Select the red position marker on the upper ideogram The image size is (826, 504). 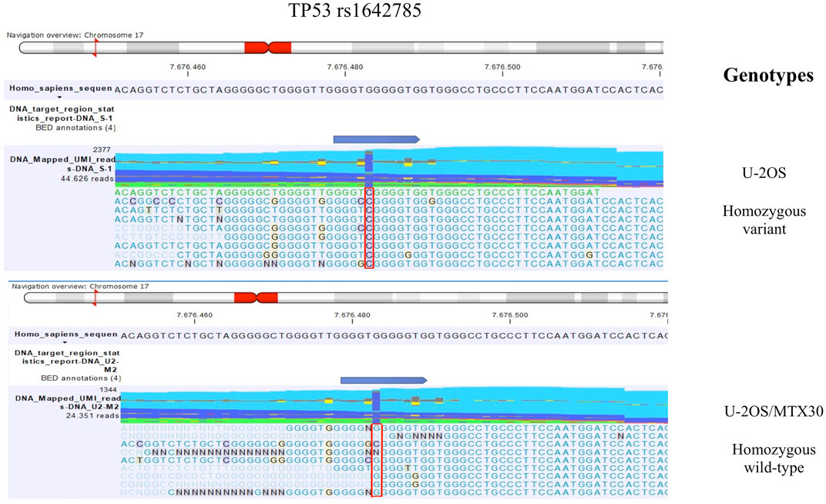pyautogui.click(x=95, y=48)
